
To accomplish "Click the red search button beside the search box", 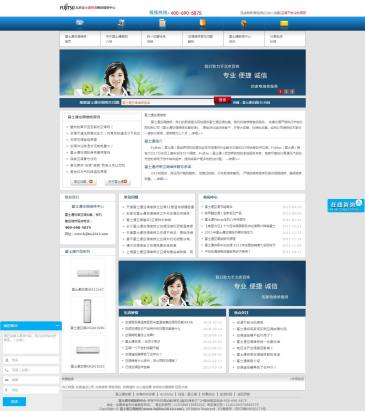I will click(222, 100).
